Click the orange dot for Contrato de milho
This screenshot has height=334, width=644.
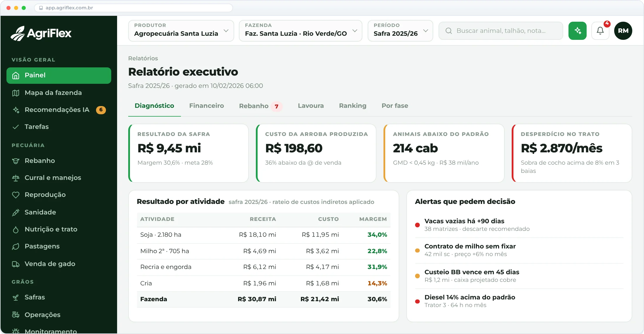[x=417, y=250]
